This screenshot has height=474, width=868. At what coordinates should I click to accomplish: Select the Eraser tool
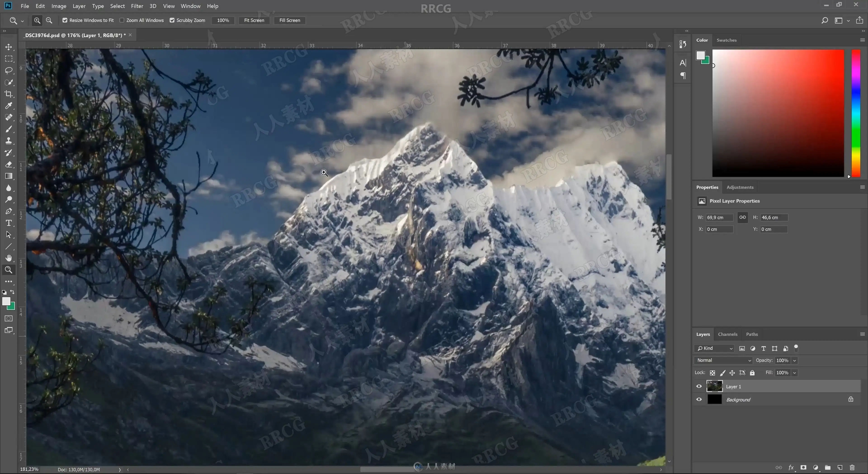tap(8, 164)
